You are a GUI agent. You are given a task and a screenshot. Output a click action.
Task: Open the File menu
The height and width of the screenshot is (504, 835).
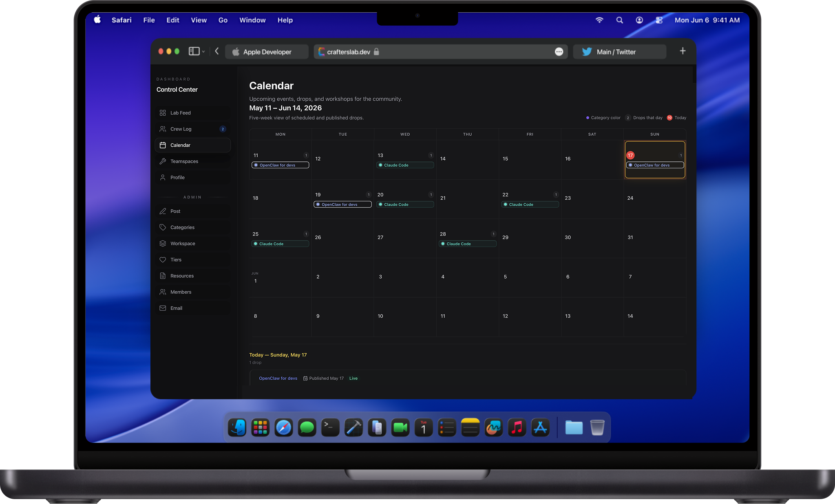tap(149, 20)
